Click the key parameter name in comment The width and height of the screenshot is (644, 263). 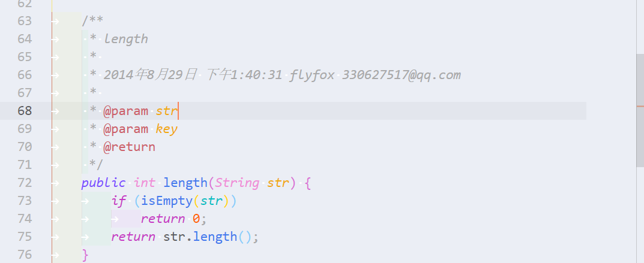166,129
